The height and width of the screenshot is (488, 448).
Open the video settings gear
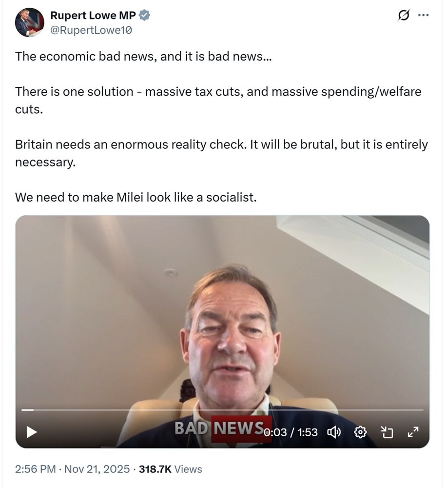[x=360, y=432]
